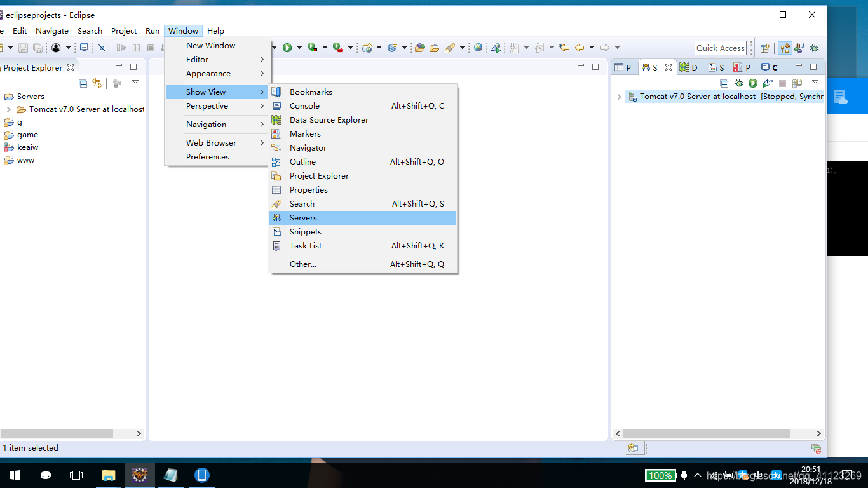868x488 pixels.
Task: Choose Other... at bottom of submenu
Action: point(362,264)
